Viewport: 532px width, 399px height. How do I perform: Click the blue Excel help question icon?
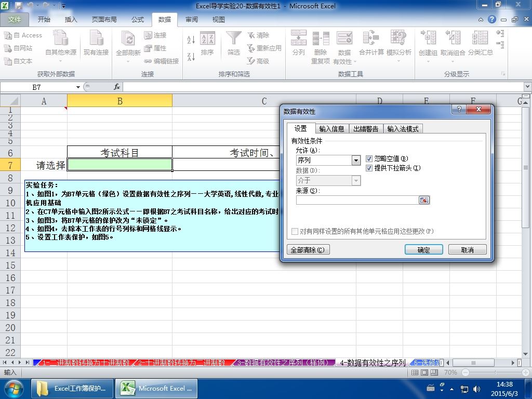[492, 19]
